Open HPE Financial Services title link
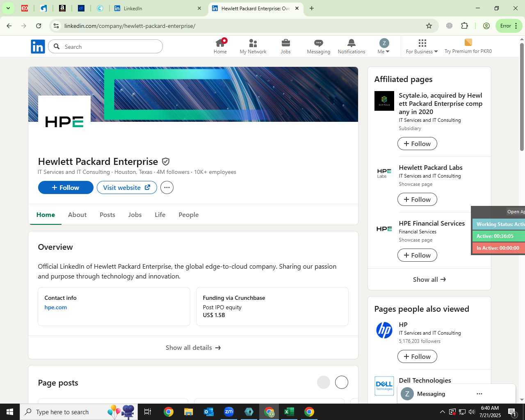Viewport: 525px width, 420px height. coord(432,223)
